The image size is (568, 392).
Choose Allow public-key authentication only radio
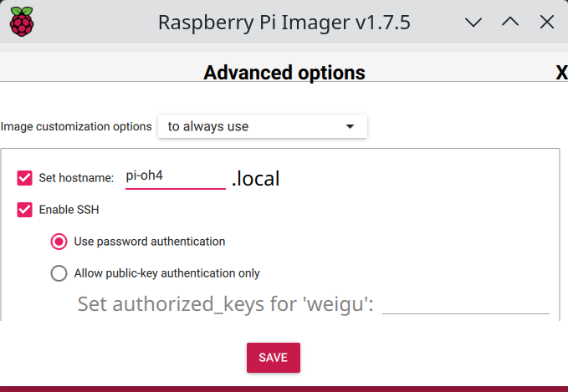coord(59,273)
